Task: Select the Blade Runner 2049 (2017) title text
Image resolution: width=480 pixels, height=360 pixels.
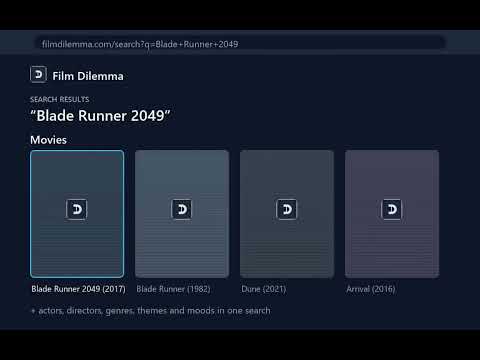Action: point(78,289)
